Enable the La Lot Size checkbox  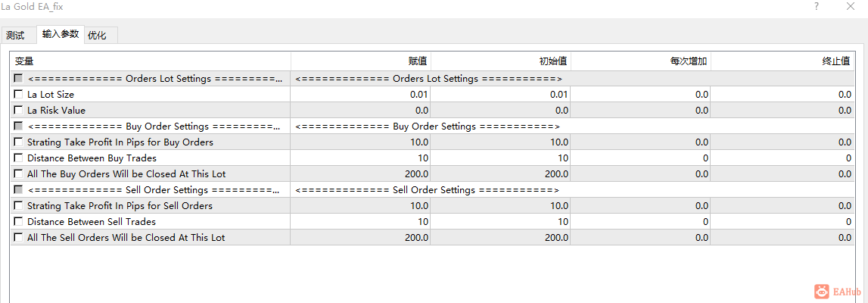point(18,95)
